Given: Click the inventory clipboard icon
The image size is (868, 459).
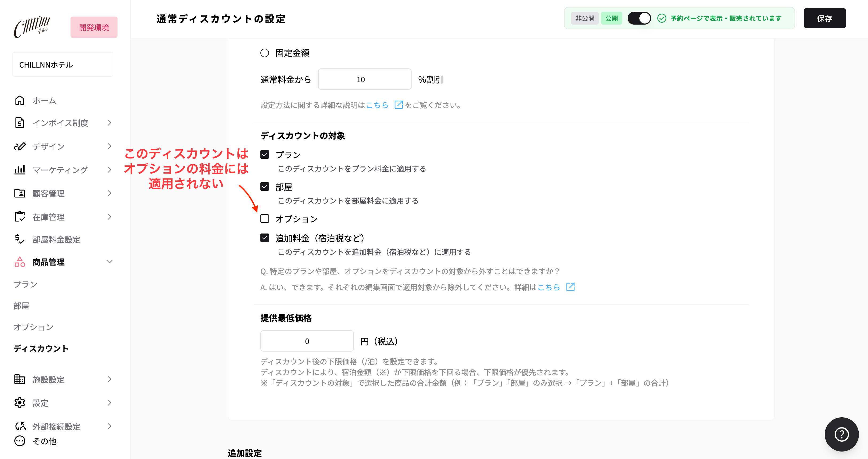Looking at the screenshot, I should [19, 217].
